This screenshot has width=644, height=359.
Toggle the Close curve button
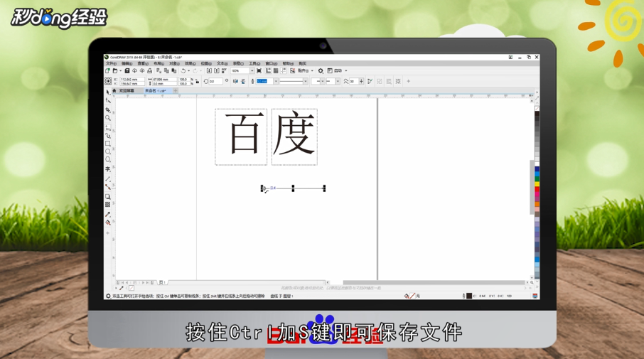tap(370, 81)
